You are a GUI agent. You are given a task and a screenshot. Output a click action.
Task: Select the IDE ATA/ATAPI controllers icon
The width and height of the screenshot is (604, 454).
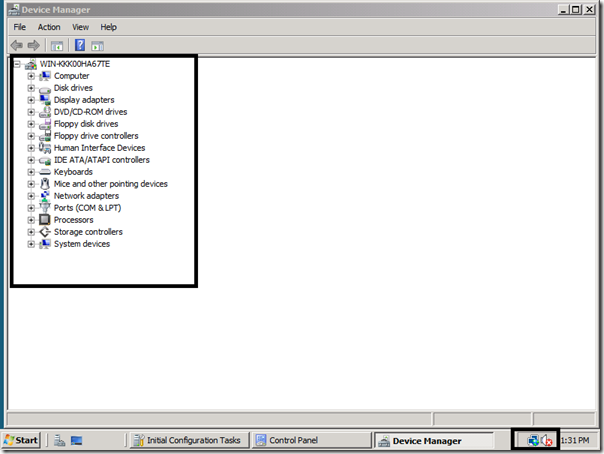(45, 160)
